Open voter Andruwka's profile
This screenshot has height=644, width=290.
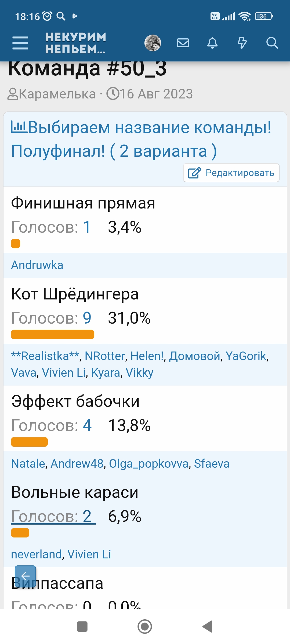(x=37, y=265)
